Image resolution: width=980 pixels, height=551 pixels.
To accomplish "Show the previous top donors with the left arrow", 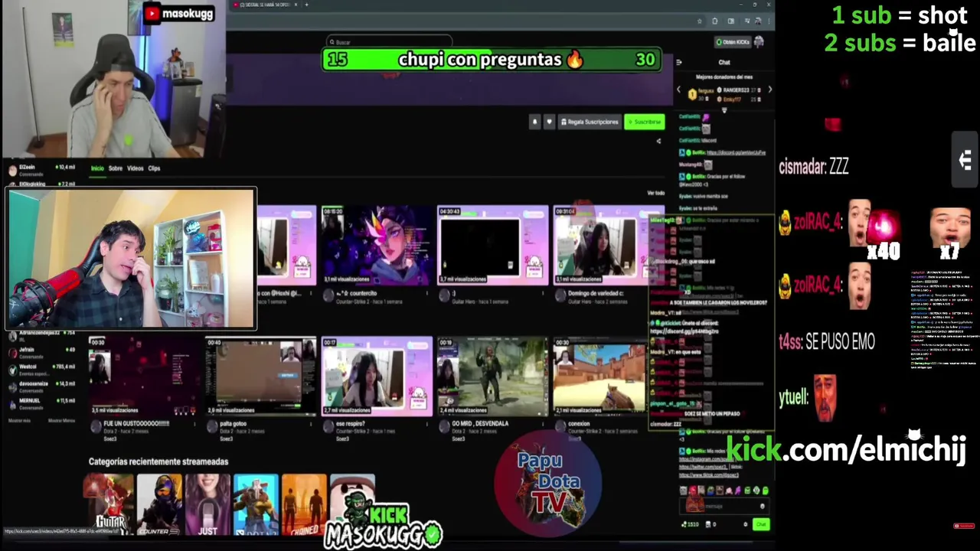I will pos(678,90).
